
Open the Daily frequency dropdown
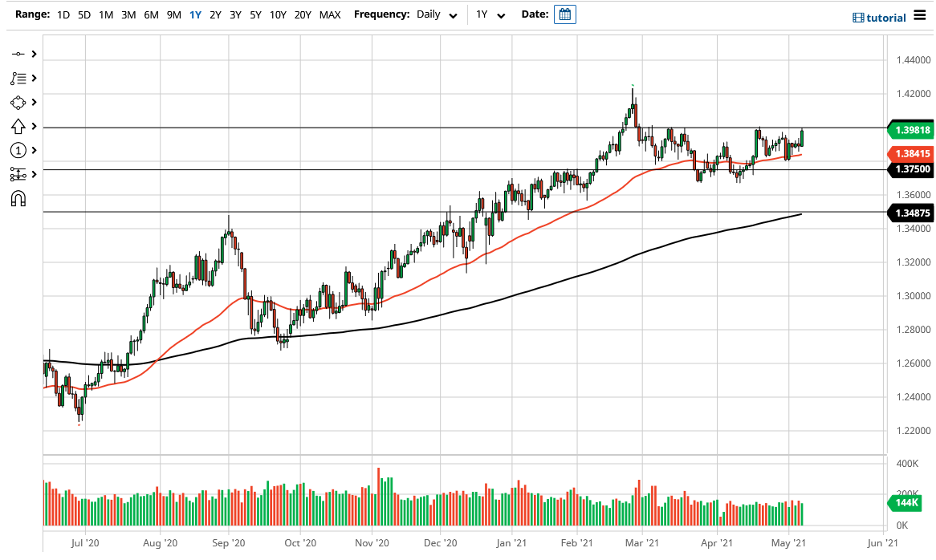(437, 14)
